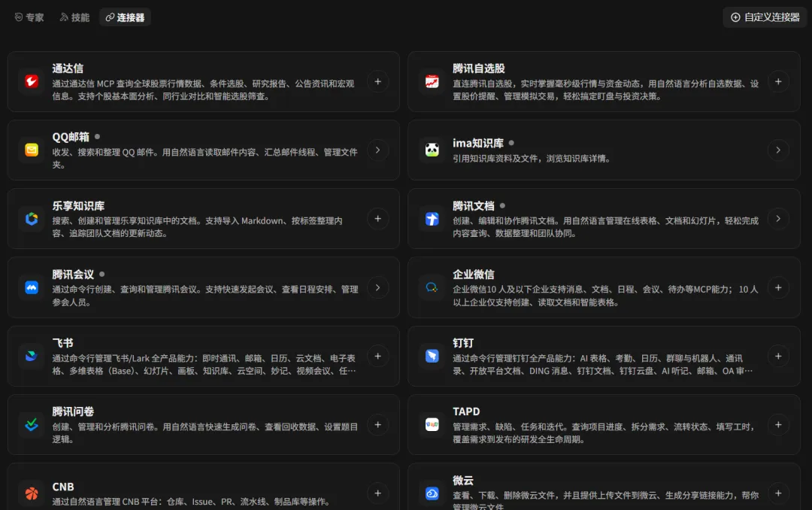Viewport: 812px width, 510px height.
Task: Open ima知识库 details via chevron
Action: (778, 150)
